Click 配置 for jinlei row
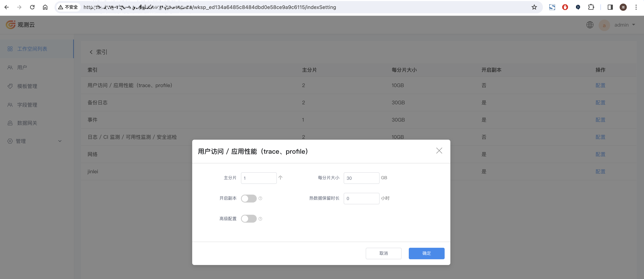Viewport: 644px width, 279px height. 600,172
